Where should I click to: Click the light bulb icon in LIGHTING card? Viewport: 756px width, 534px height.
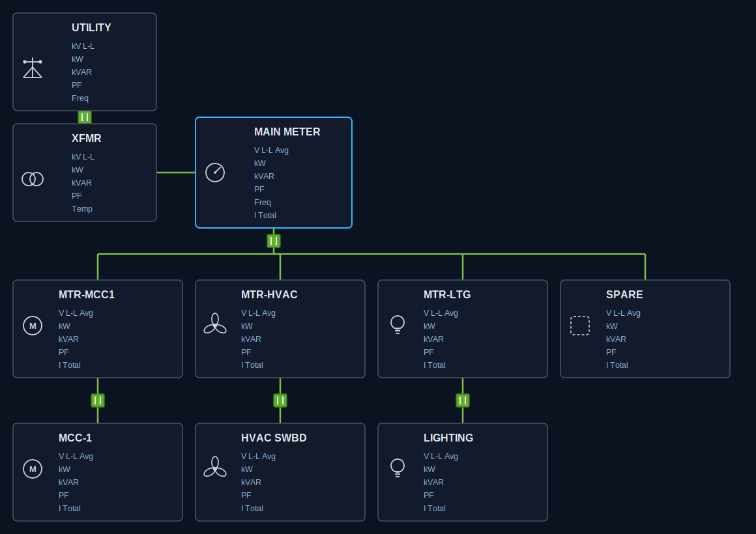tap(398, 468)
